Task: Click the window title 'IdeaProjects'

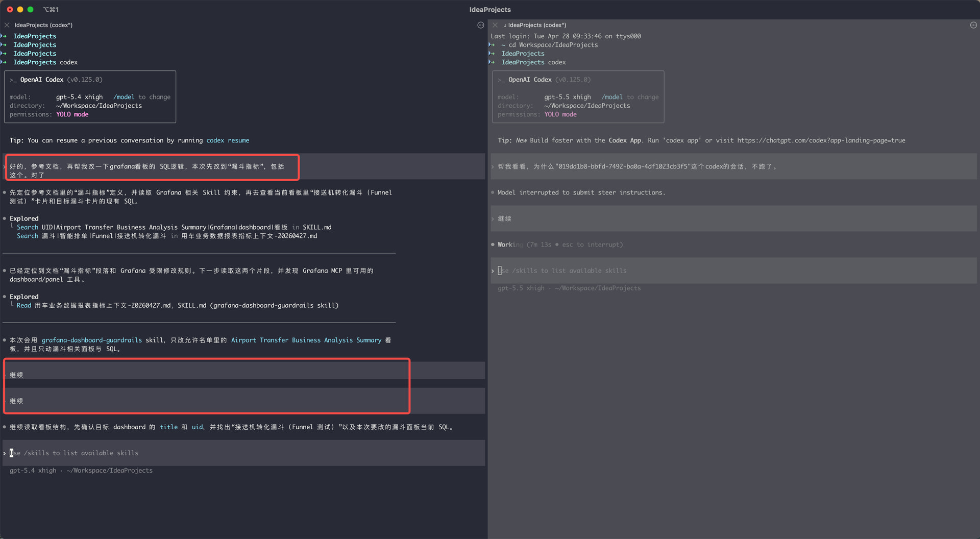Action: [x=490, y=10]
